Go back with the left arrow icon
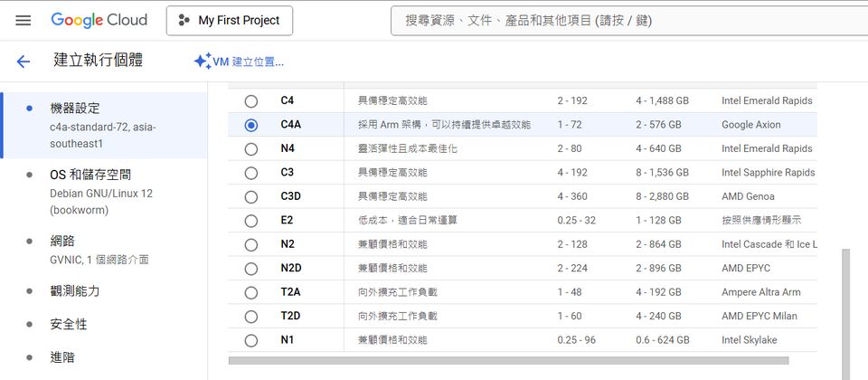The height and width of the screenshot is (380, 868). pos(24,61)
